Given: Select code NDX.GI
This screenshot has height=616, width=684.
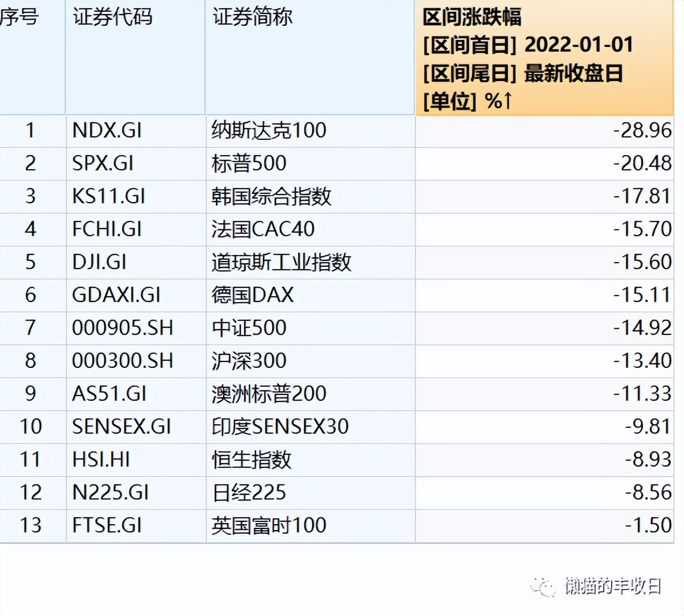Looking at the screenshot, I should tap(107, 130).
